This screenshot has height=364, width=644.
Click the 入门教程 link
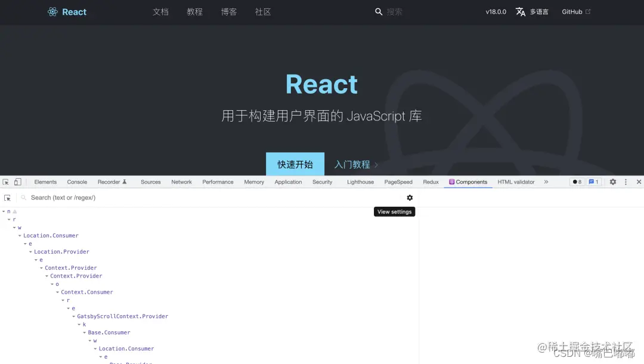coord(355,164)
